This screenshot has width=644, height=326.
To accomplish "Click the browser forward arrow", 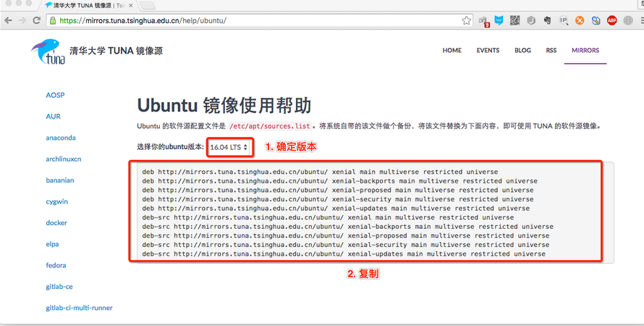I will [22, 20].
